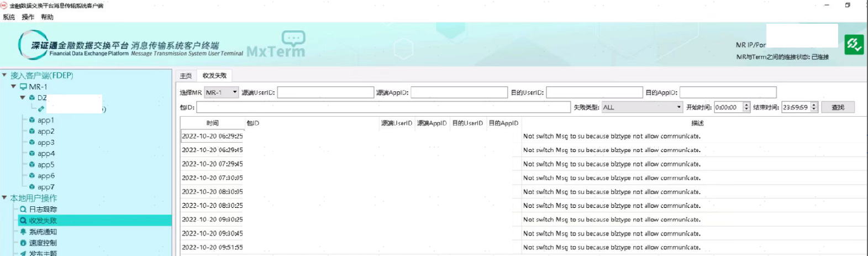Collapse the MR-1 tree node
868x256 pixels.
(x=14, y=86)
